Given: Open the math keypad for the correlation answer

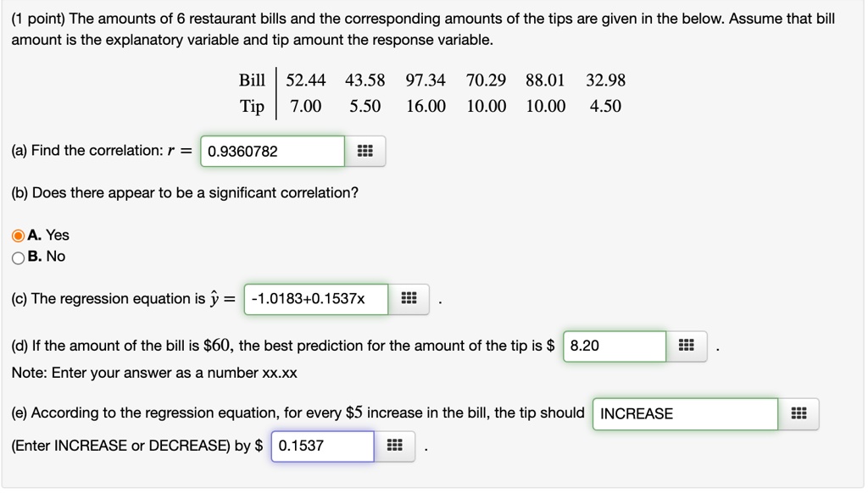Looking at the screenshot, I should pyautogui.click(x=365, y=151).
